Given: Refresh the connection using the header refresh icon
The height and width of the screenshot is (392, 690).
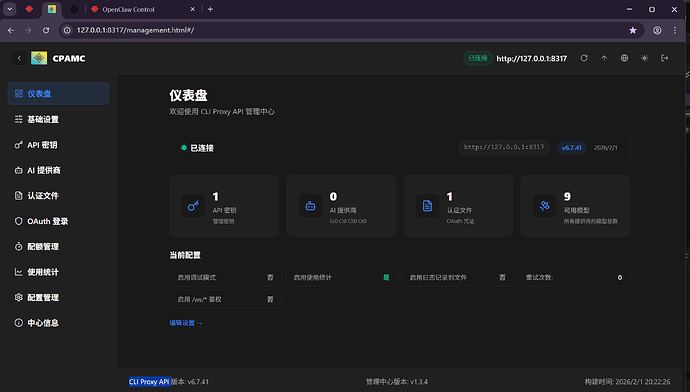Looking at the screenshot, I should pyautogui.click(x=584, y=58).
